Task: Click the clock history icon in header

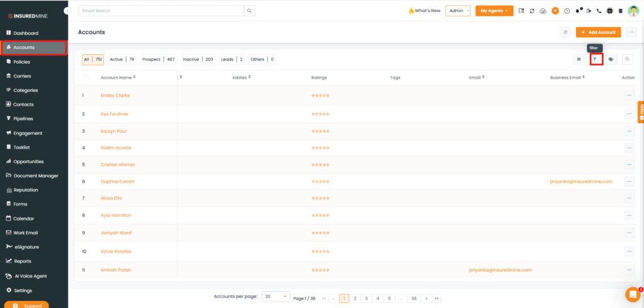Action: click(x=567, y=11)
